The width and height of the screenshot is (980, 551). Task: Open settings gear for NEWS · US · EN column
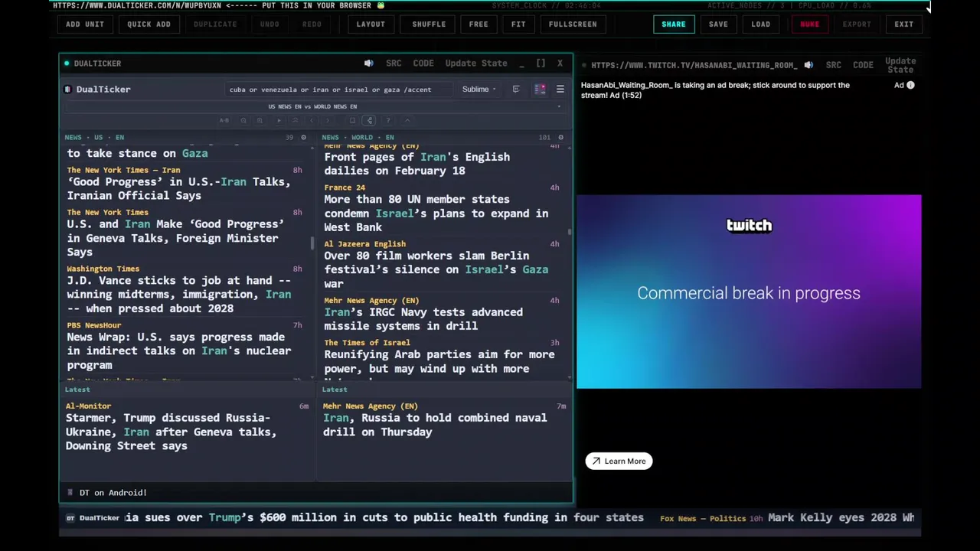303,138
